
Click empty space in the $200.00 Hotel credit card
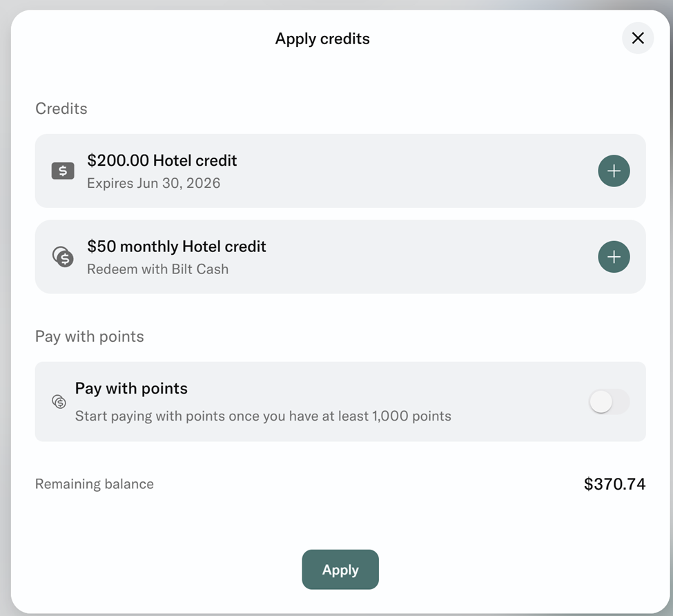pyautogui.click(x=414, y=171)
